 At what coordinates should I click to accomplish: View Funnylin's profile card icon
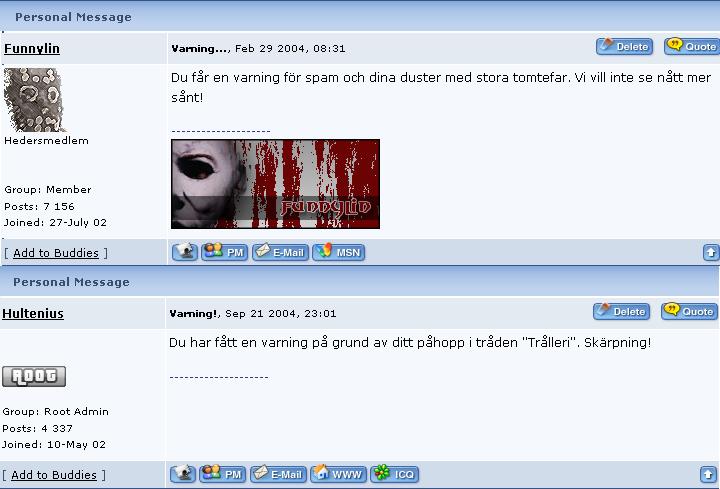[x=185, y=252]
